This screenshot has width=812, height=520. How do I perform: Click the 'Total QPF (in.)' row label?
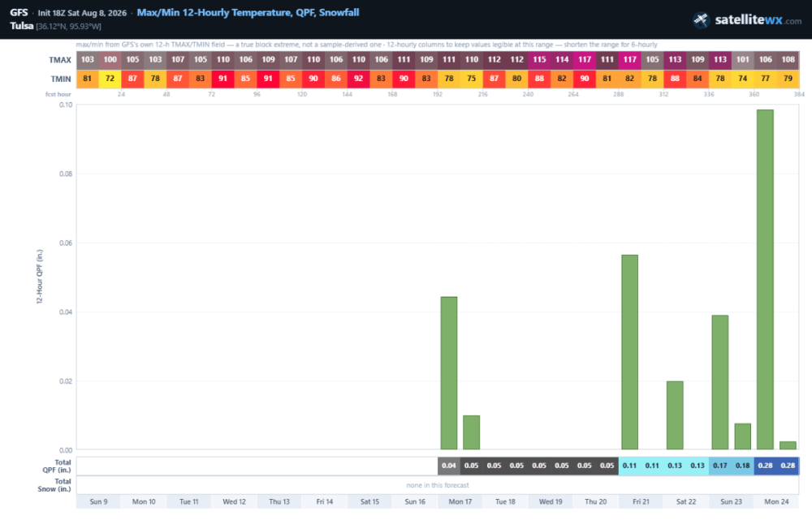click(x=57, y=466)
